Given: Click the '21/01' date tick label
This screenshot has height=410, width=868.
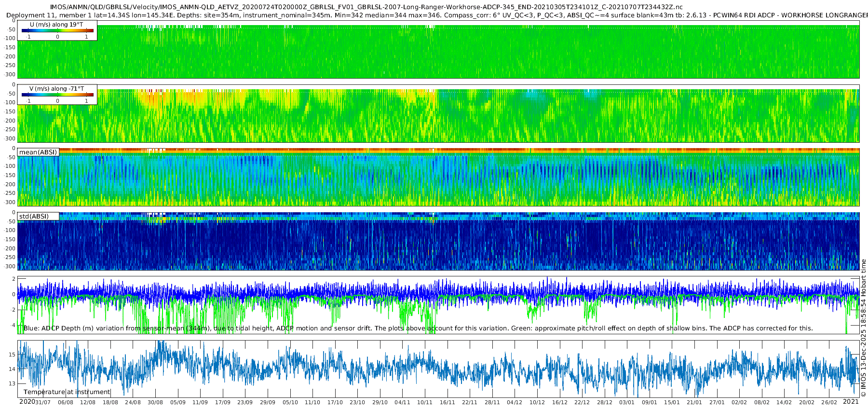Looking at the screenshot, I should coord(694,402).
